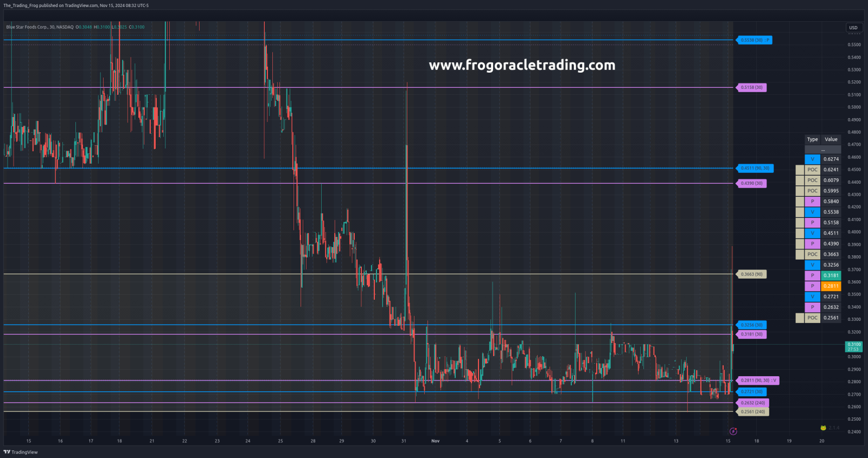The image size is (868, 458).
Task: Click the frog icon beside version 2.1.4
Action: tap(823, 428)
